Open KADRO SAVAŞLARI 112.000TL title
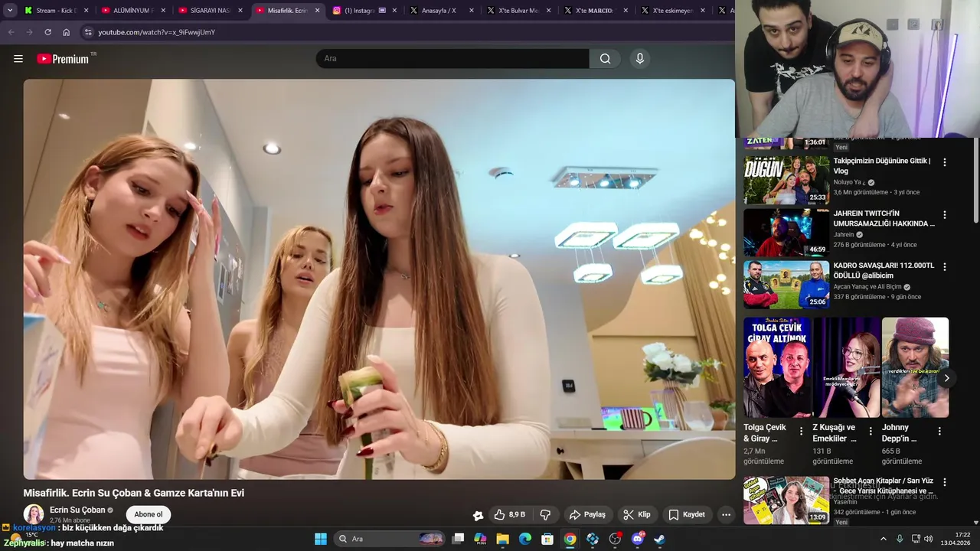The width and height of the screenshot is (980, 551). pos(884,271)
